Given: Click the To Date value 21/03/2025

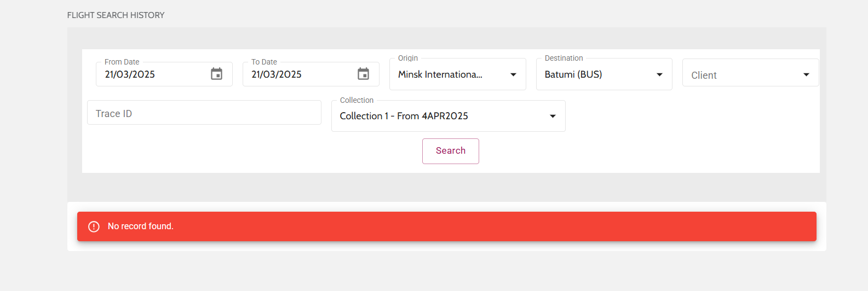Looking at the screenshot, I should point(277,74).
